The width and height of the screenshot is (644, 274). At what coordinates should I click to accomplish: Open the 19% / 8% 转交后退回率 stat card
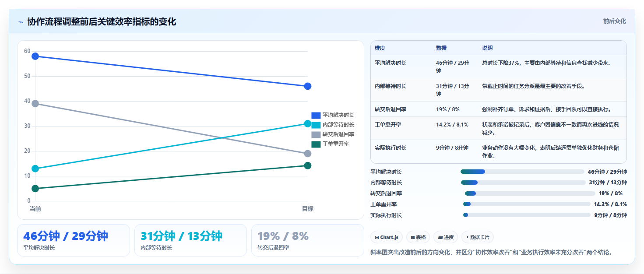tap(308, 240)
